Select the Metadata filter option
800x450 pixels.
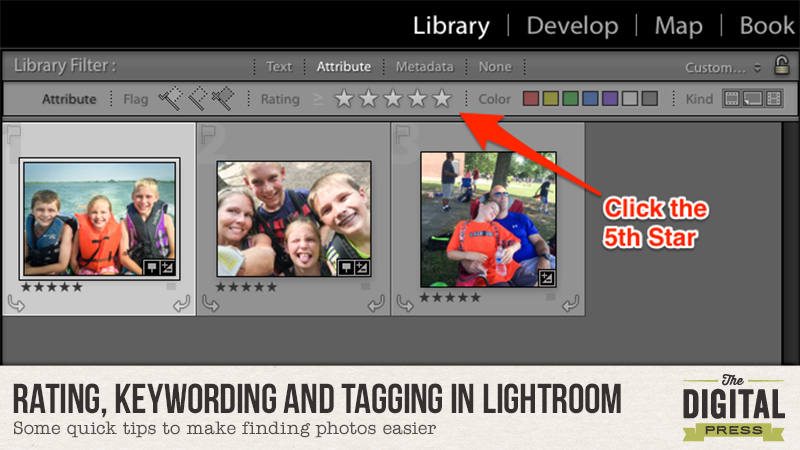click(424, 66)
